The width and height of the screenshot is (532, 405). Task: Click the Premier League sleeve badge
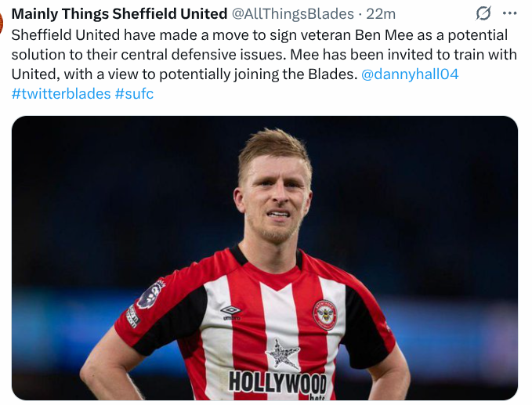pyautogui.click(x=149, y=294)
